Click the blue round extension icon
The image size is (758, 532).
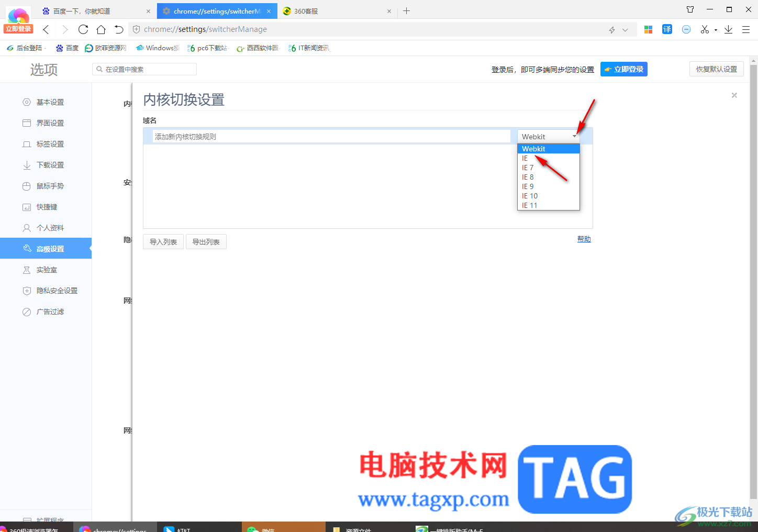point(686,29)
